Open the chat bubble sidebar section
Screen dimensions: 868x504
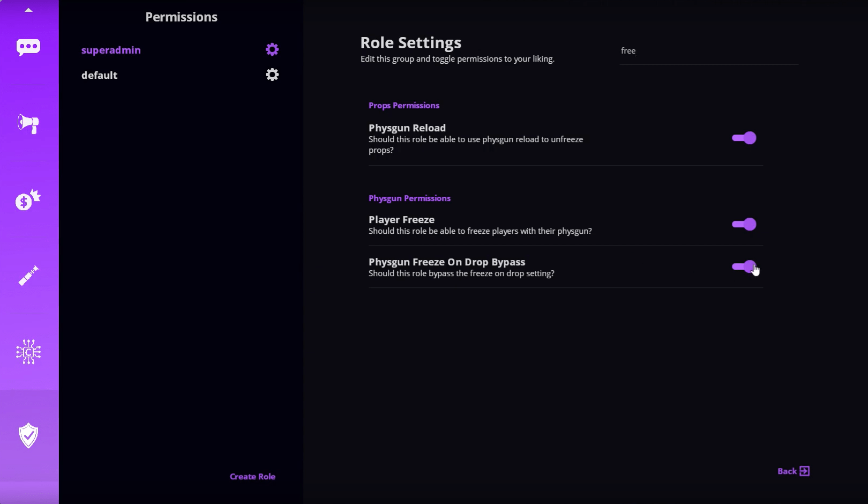click(28, 47)
